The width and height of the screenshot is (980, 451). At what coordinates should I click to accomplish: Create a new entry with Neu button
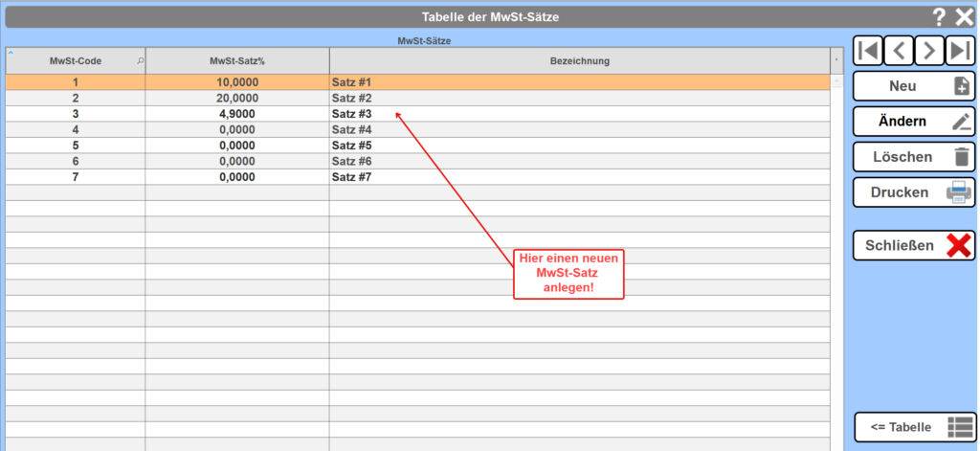click(x=913, y=86)
